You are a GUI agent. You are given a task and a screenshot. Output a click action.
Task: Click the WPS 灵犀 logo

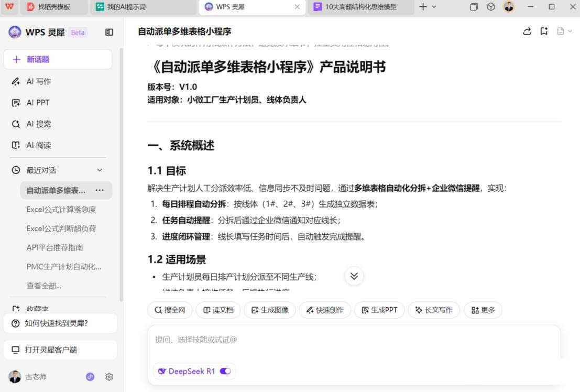pyautogui.click(x=15, y=32)
